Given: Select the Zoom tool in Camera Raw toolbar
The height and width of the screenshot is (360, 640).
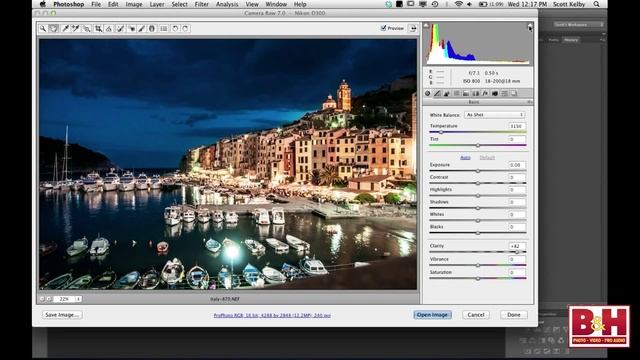Looking at the screenshot, I should click(x=43, y=29).
